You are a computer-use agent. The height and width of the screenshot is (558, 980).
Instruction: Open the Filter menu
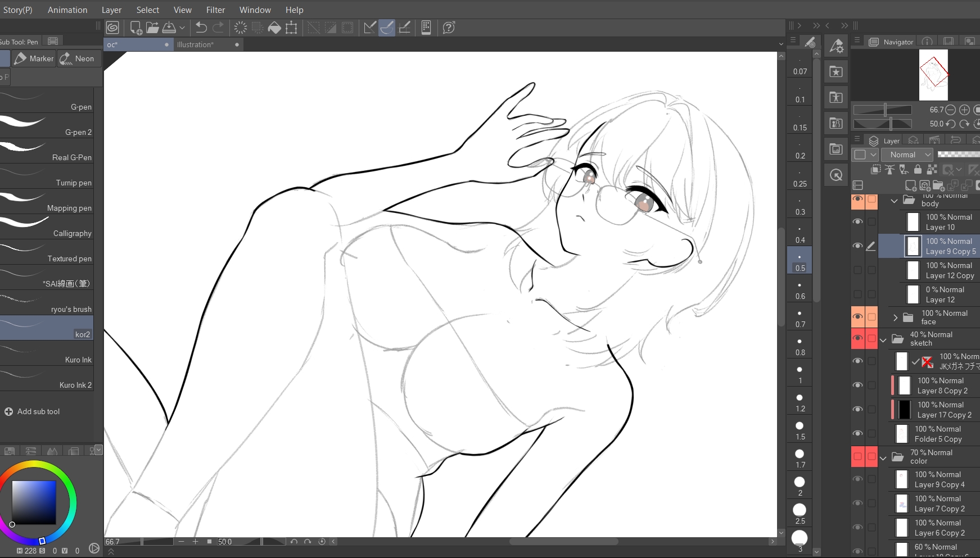click(215, 10)
